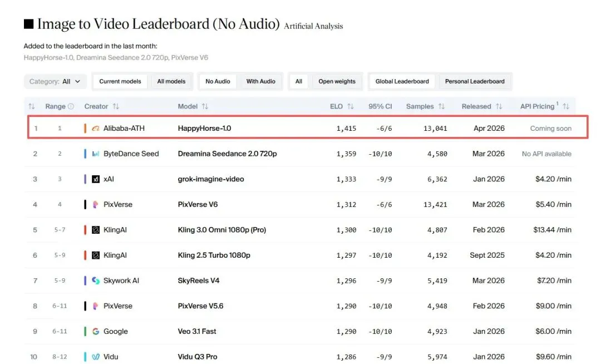Viewport: 601px width, 364px height.
Task: Click the Range info circle icon
Action: click(71, 106)
